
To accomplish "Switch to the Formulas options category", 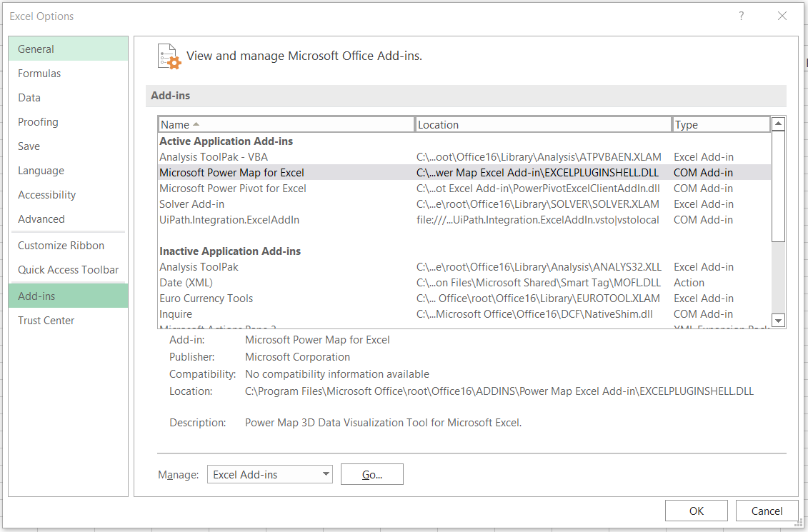I will tap(39, 74).
